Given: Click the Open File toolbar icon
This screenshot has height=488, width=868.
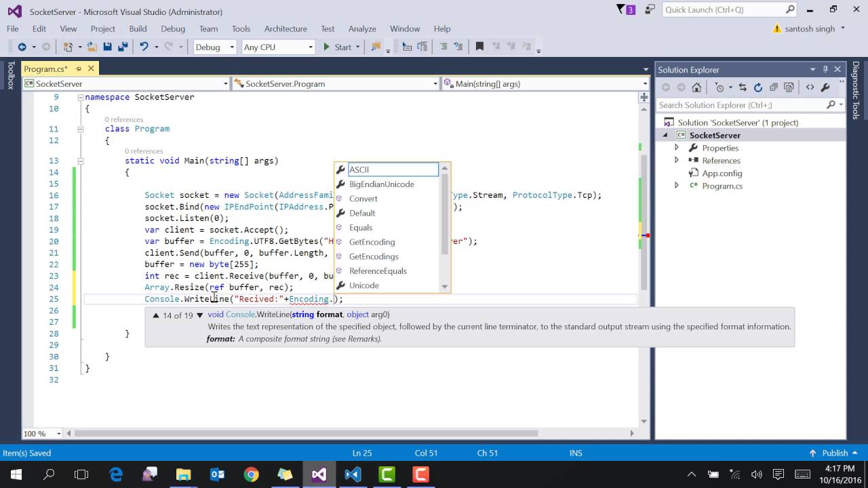Looking at the screenshot, I should (92, 47).
